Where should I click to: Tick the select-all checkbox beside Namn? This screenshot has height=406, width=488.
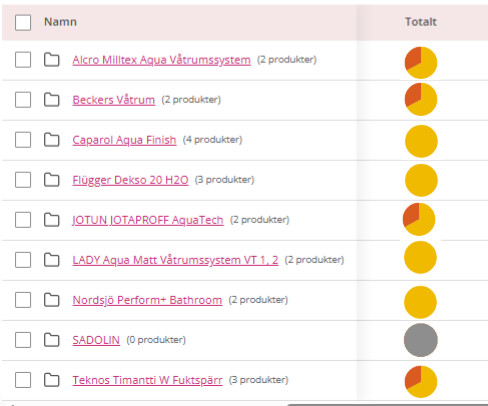(x=23, y=23)
